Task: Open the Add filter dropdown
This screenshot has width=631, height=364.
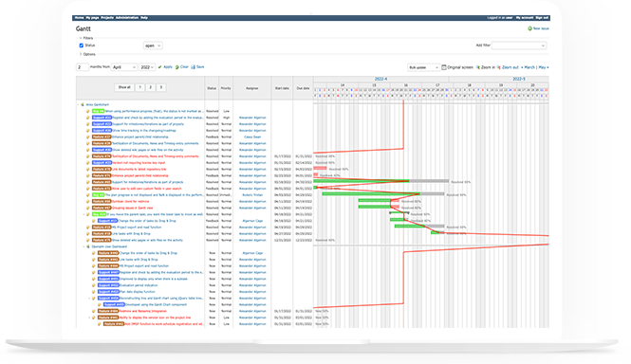Action: 519,45
